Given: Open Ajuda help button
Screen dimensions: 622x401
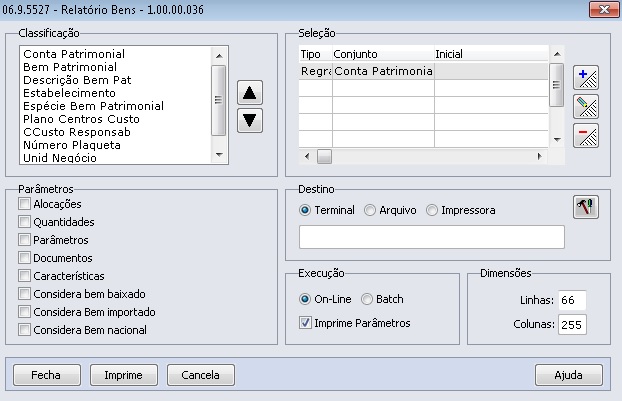Looking at the screenshot, I should [x=569, y=375].
